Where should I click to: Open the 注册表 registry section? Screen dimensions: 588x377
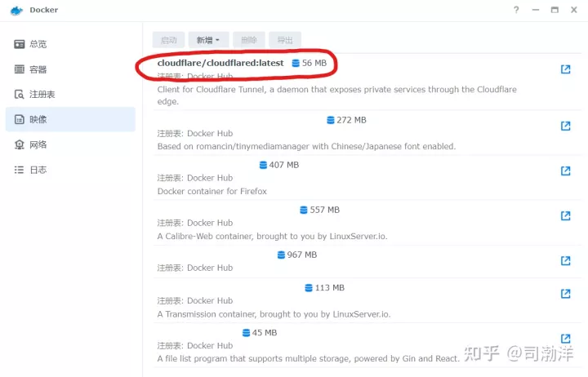(70, 94)
